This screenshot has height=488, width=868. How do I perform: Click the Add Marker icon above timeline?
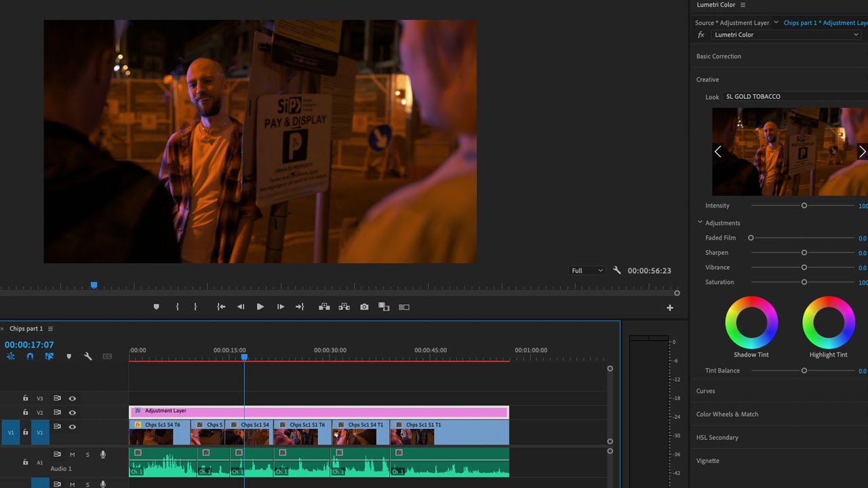69,357
